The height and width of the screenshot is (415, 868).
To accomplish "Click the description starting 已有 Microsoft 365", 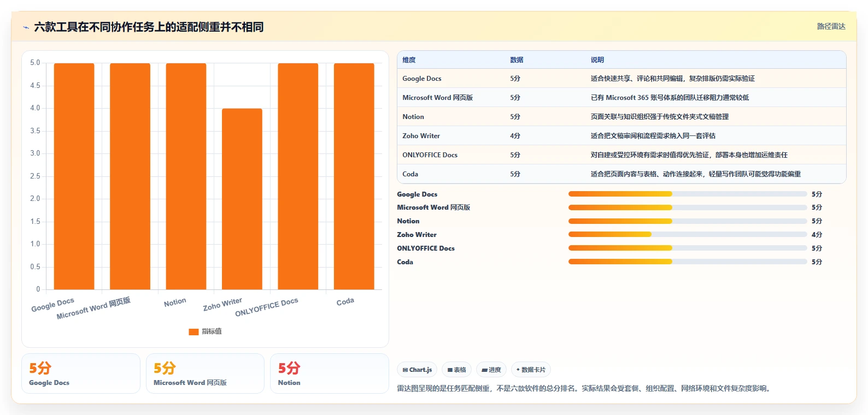I will click(x=670, y=98).
